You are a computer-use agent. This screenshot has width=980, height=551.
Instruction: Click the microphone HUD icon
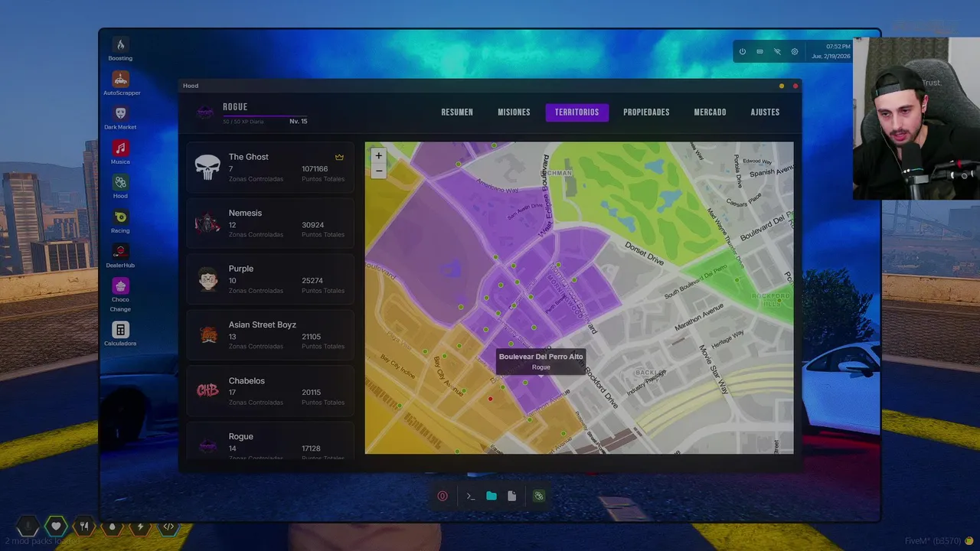(x=28, y=526)
